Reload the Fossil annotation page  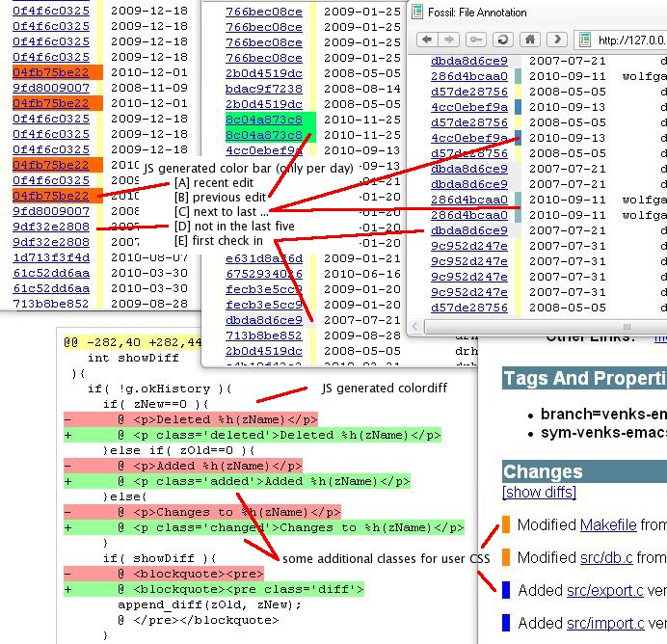pos(502,40)
